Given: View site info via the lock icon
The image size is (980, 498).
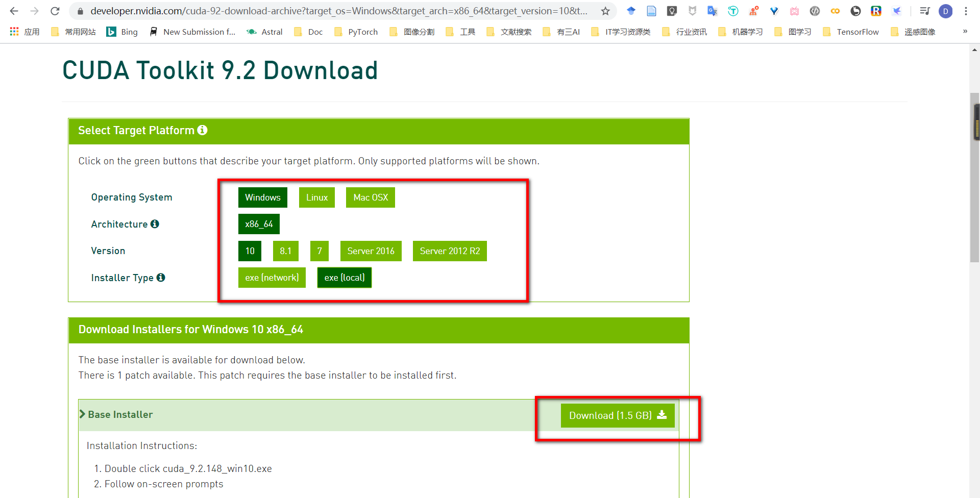Looking at the screenshot, I should pyautogui.click(x=80, y=11).
